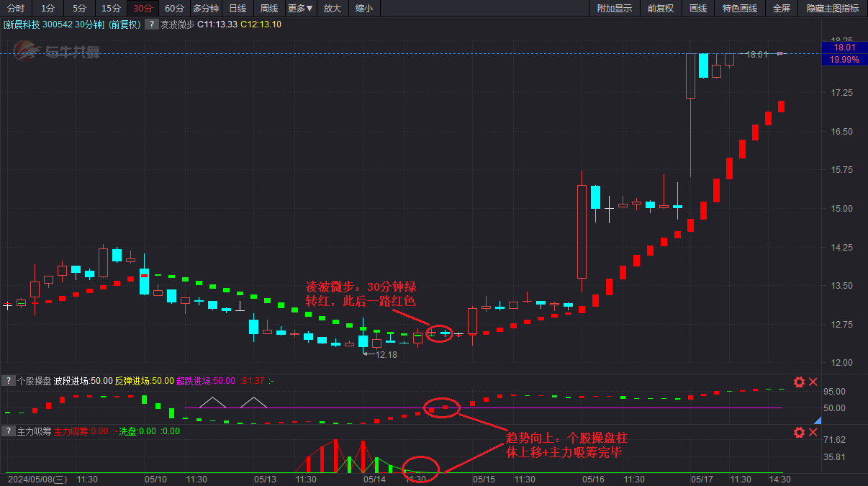Open the 附加显示 options
The image size is (868, 486).
[615, 9]
